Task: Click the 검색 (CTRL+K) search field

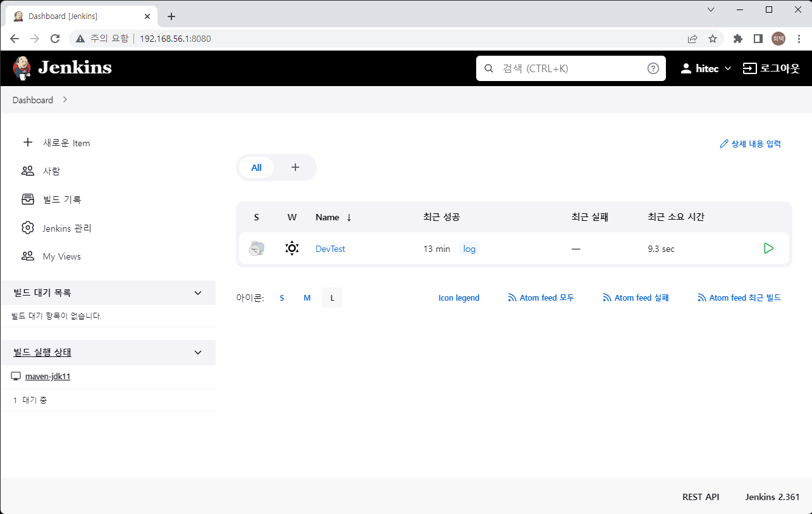Action: [571, 68]
